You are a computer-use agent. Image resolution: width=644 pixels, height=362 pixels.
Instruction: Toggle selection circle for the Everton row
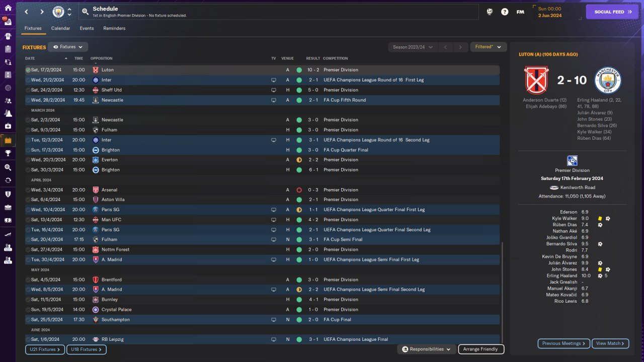pos(28,160)
